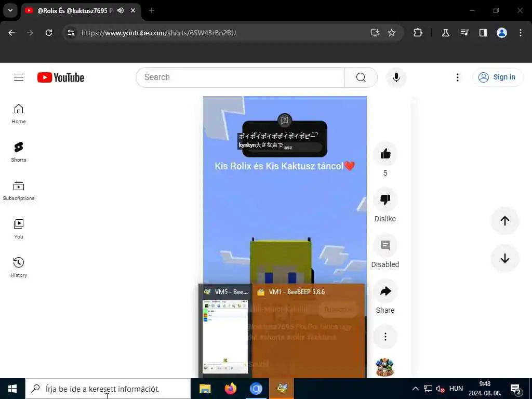Open browser extensions puzzle icon
The image size is (532, 399).
coord(418,33)
